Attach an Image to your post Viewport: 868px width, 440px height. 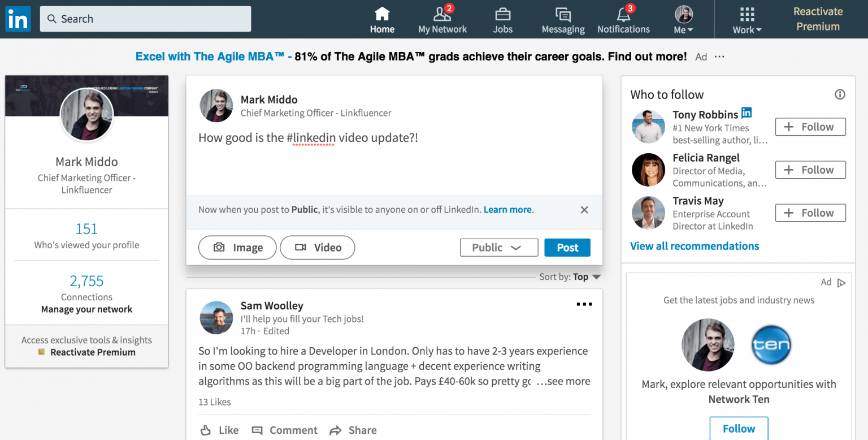point(237,247)
